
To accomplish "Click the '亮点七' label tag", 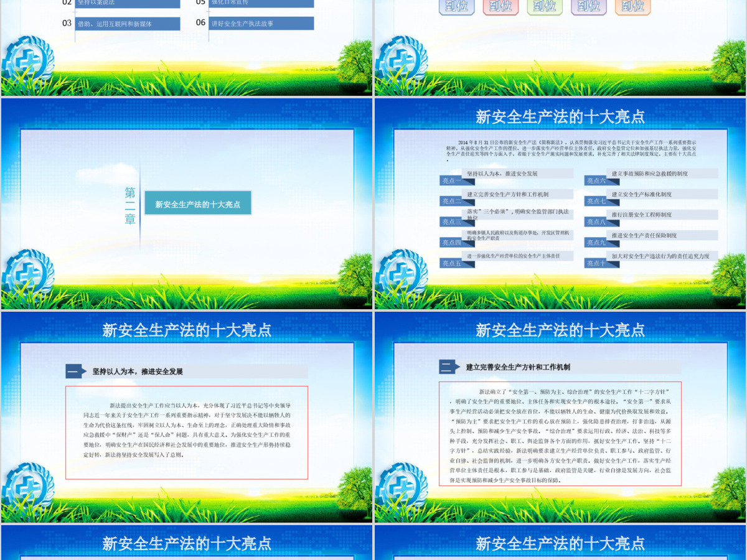I will click(602, 202).
